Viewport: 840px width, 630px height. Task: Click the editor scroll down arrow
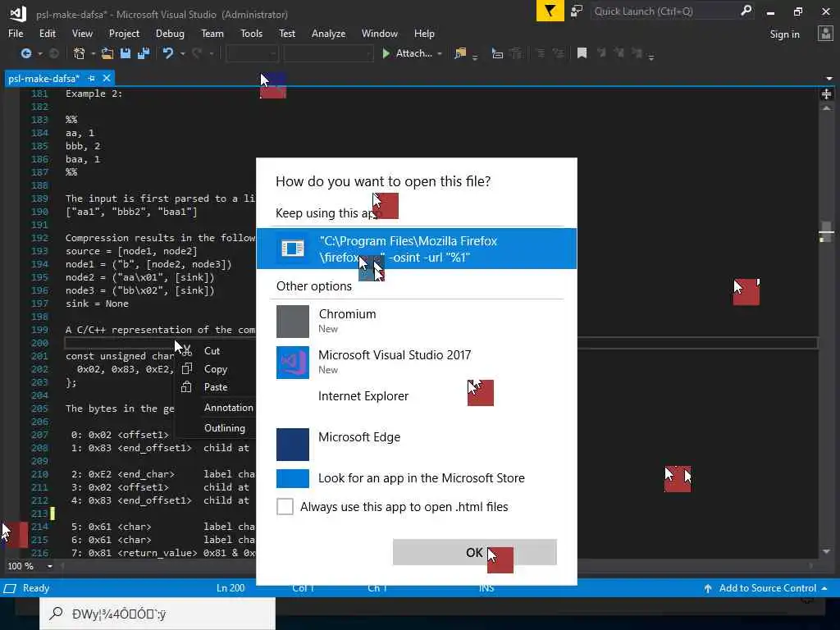click(x=826, y=552)
